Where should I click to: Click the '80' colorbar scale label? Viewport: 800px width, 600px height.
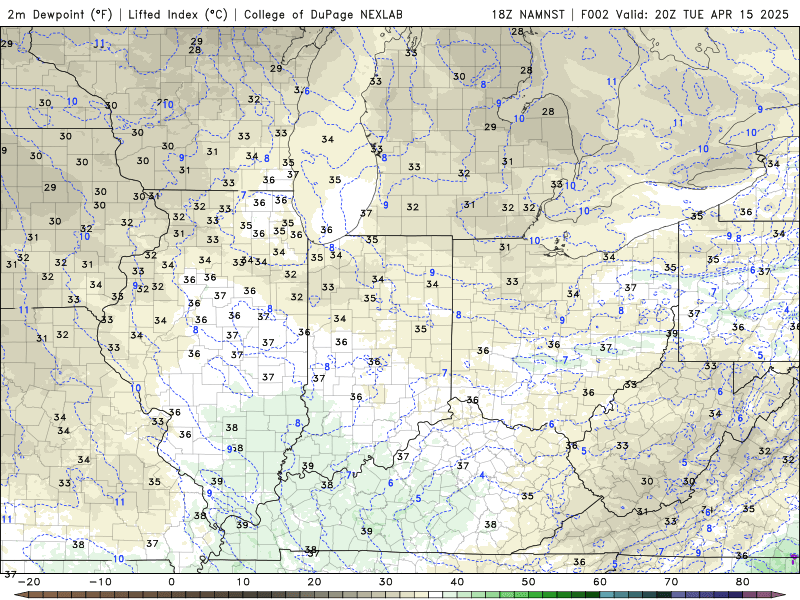(x=743, y=582)
